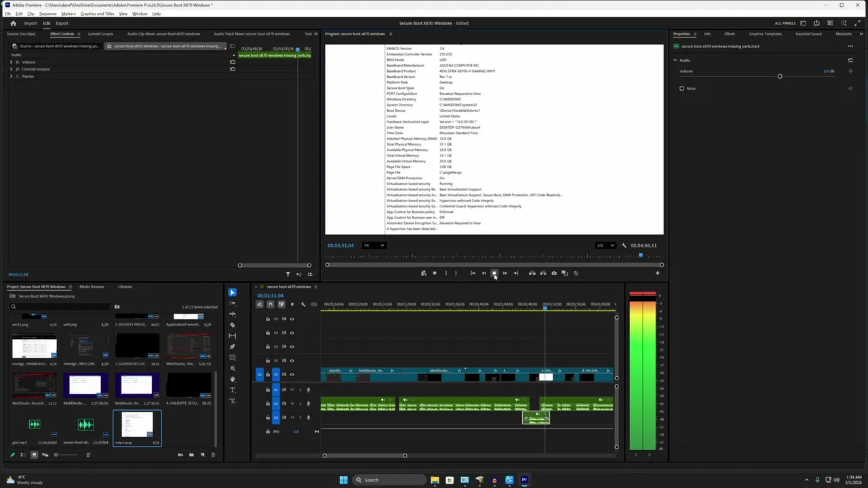Enable Mute checkbox in Properties panel
Screen dimensions: 868x488
pyautogui.click(x=682, y=88)
